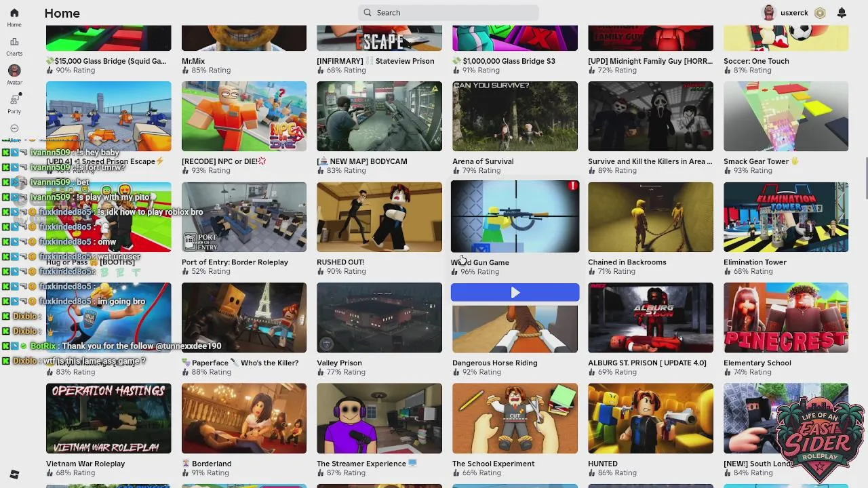
Task: Open Arena of Survival thumbnail
Action: [515, 116]
